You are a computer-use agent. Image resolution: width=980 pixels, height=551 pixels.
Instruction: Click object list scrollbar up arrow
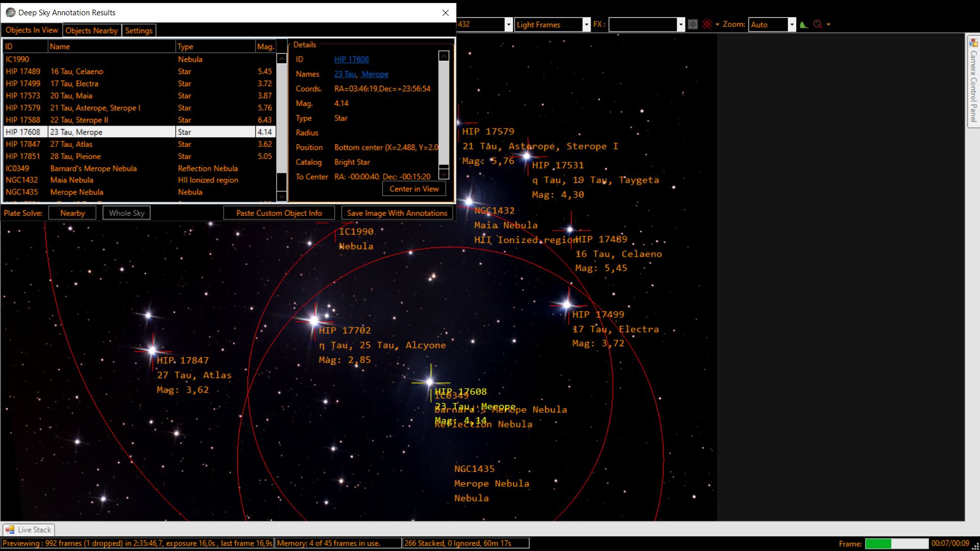[281, 59]
